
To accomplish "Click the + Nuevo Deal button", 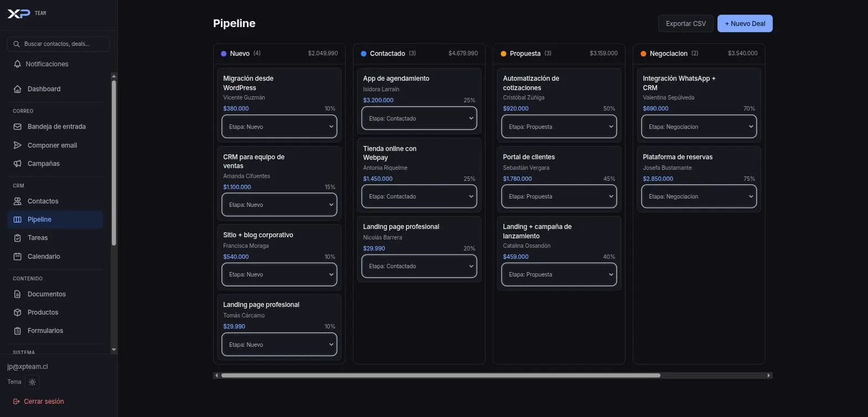I will 745,23.
